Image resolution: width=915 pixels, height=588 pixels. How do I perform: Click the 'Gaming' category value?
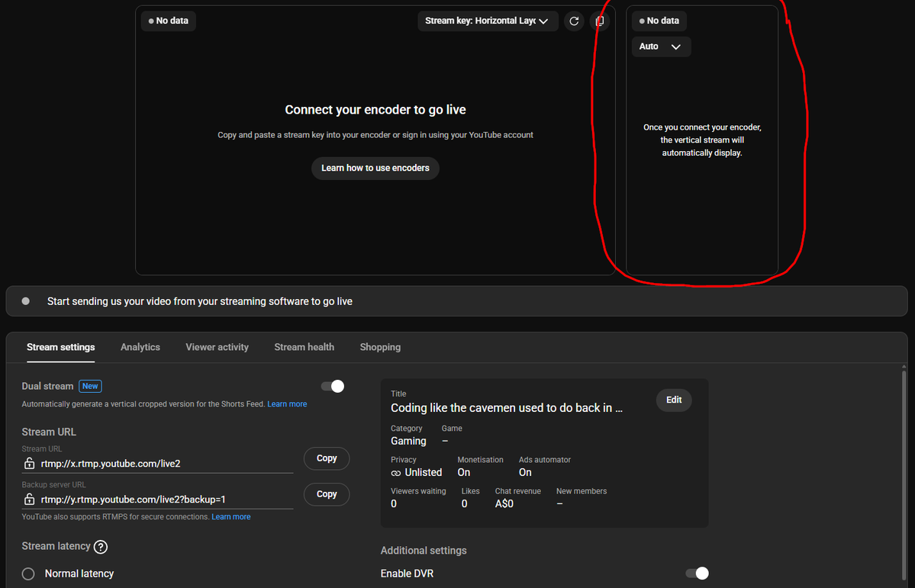tap(408, 441)
